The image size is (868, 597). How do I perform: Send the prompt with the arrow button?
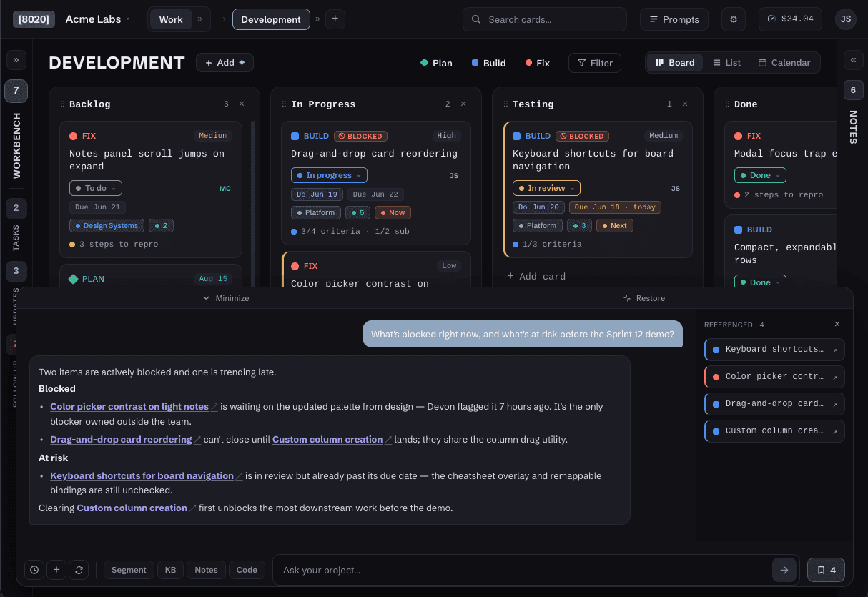point(784,570)
